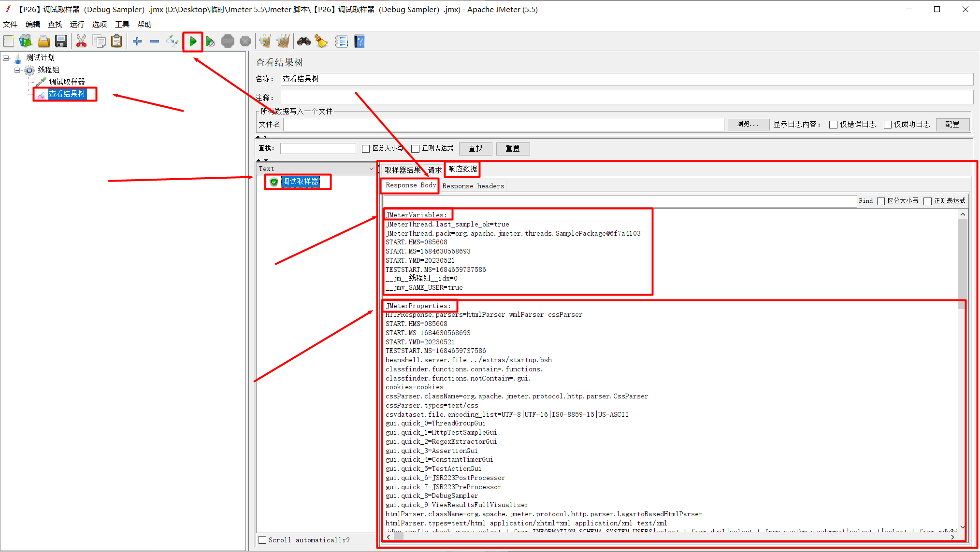The height and width of the screenshot is (552, 980).
Task: Select 调试取样器 result in results list
Action: (x=300, y=182)
